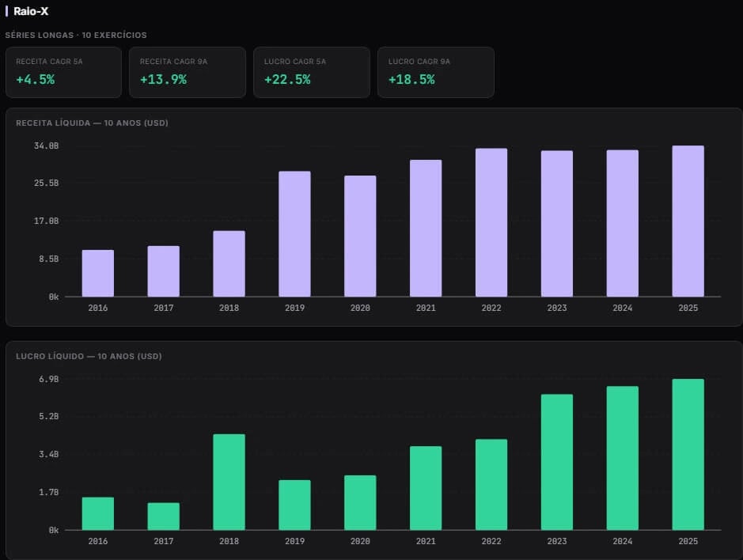The width and height of the screenshot is (743, 560).
Task: Select the 2019 bar in revenue chart
Action: pyautogui.click(x=294, y=234)
